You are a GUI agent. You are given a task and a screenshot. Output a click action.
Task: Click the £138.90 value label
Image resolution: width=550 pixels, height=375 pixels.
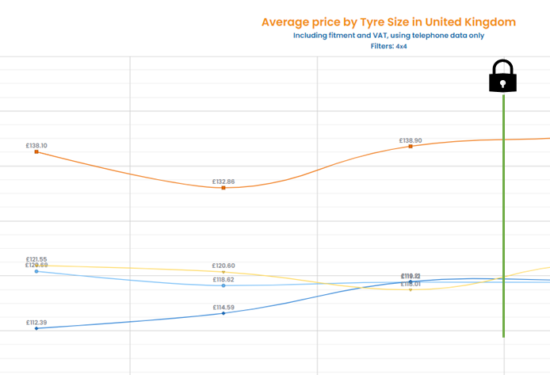click(x=410, y=140)
